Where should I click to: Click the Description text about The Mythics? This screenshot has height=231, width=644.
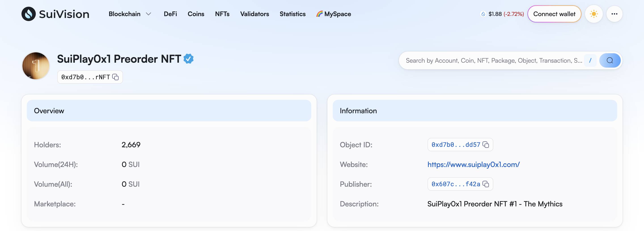pos(495,204)
